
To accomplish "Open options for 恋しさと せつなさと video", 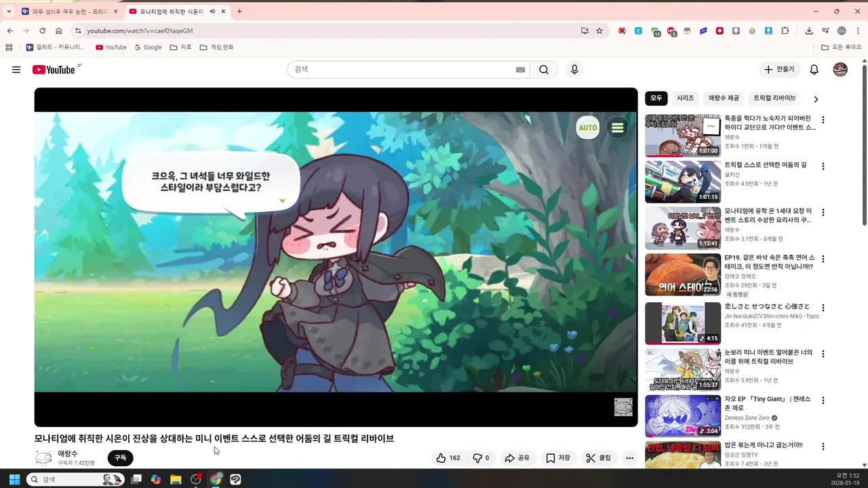I will coord(823,308).
